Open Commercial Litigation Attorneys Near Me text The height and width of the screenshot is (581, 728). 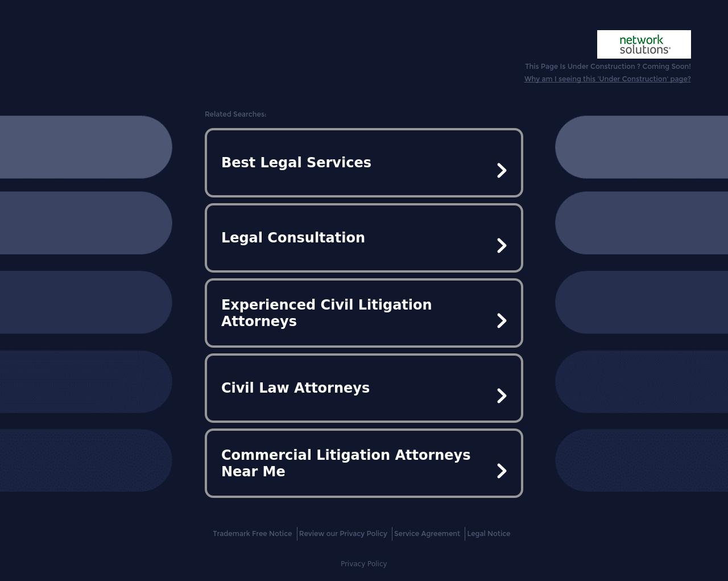pos(345,463)
